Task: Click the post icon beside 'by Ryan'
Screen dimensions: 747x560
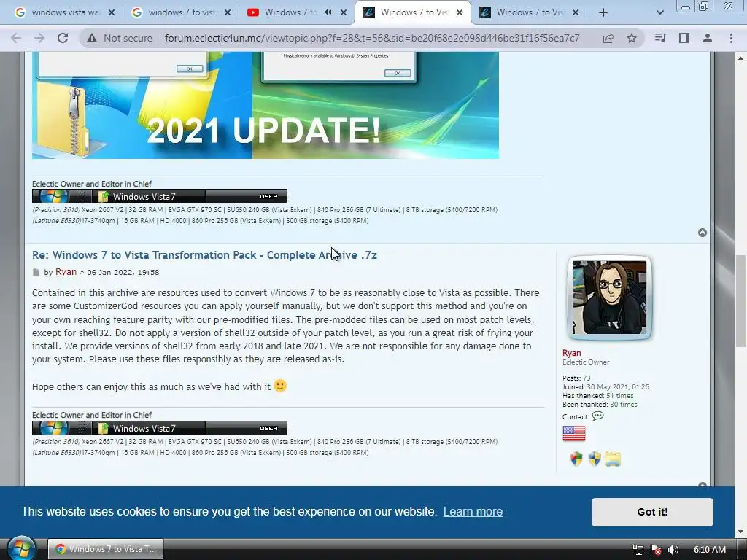Action: click(x=36, y=273)
